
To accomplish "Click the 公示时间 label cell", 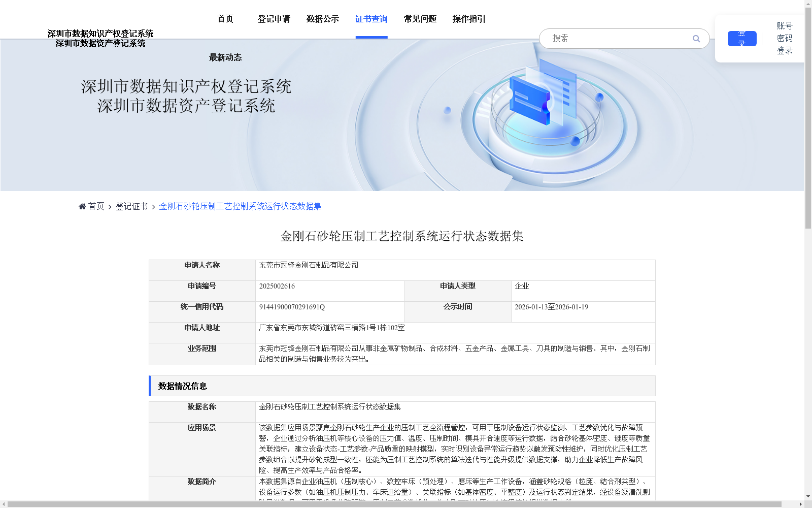I will (x=458, y=312).
